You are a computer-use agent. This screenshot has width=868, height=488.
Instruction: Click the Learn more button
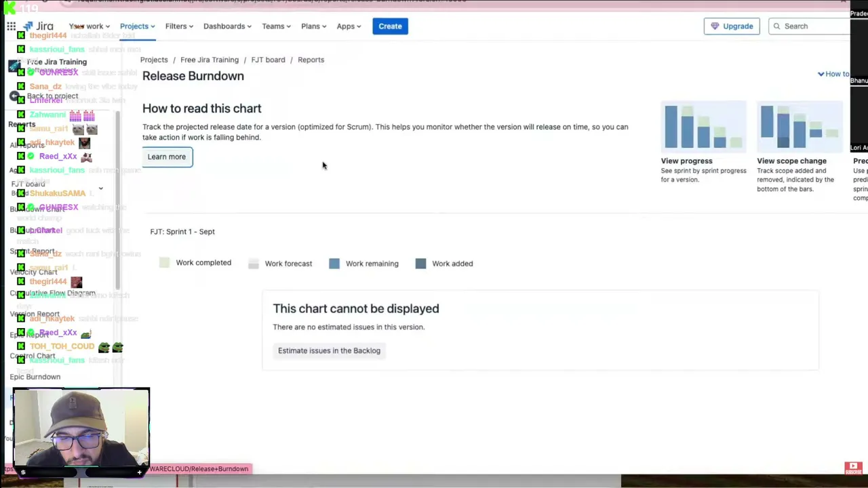167,157
